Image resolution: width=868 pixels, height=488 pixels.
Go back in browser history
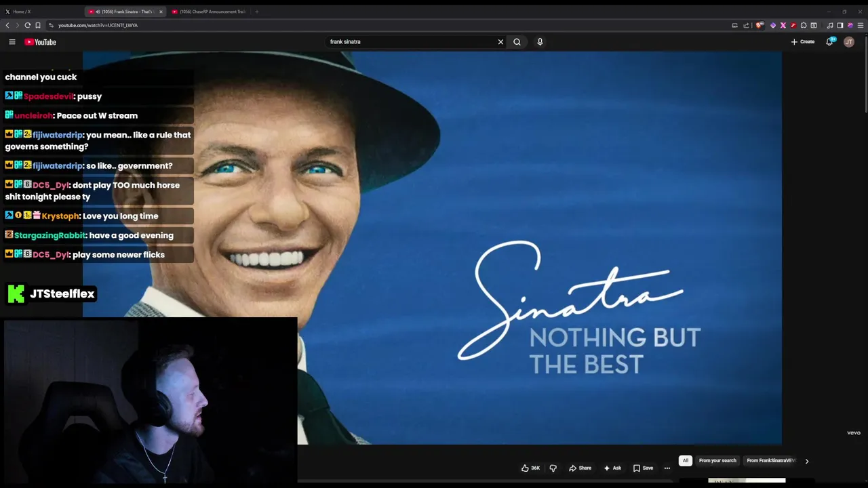click(7, 25)
